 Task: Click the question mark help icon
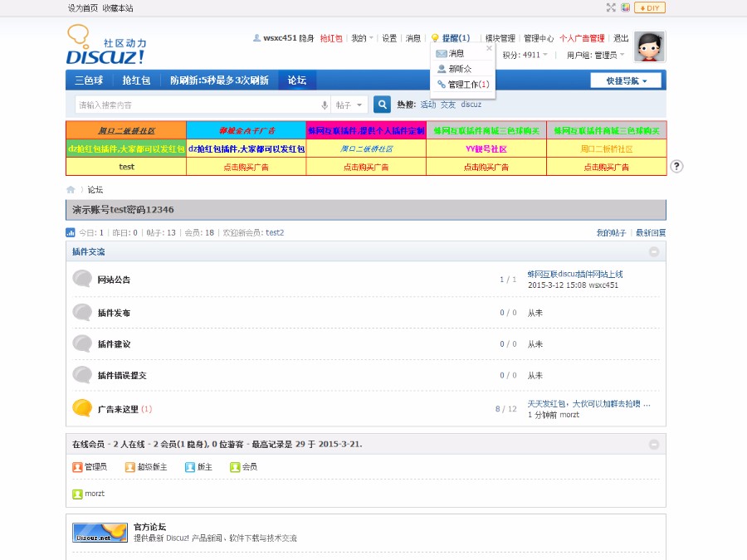676,166
